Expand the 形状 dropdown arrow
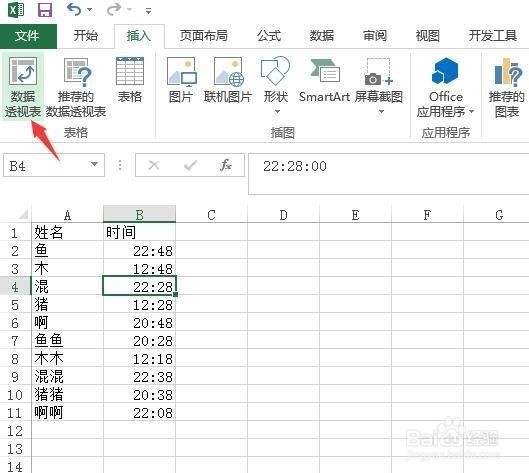Image resolution: width=529 pixels, height=473 pixels. click(x=277, y=111)
